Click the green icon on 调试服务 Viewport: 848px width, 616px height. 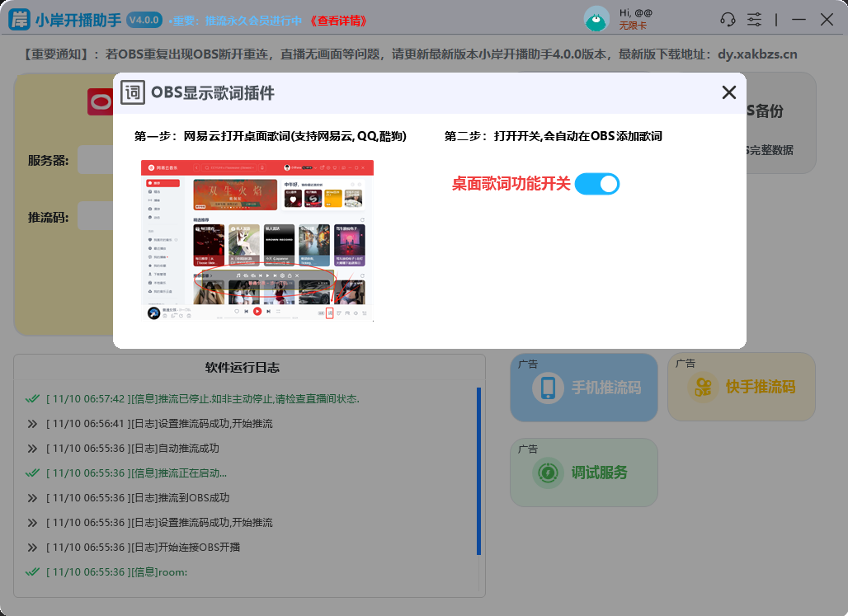[547, 473]
